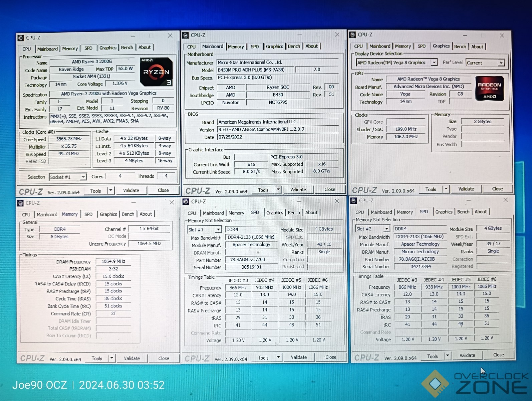Click the DRAM Manuf. Micron Technology field
The image size is (532, 401).
pos(421,252)
